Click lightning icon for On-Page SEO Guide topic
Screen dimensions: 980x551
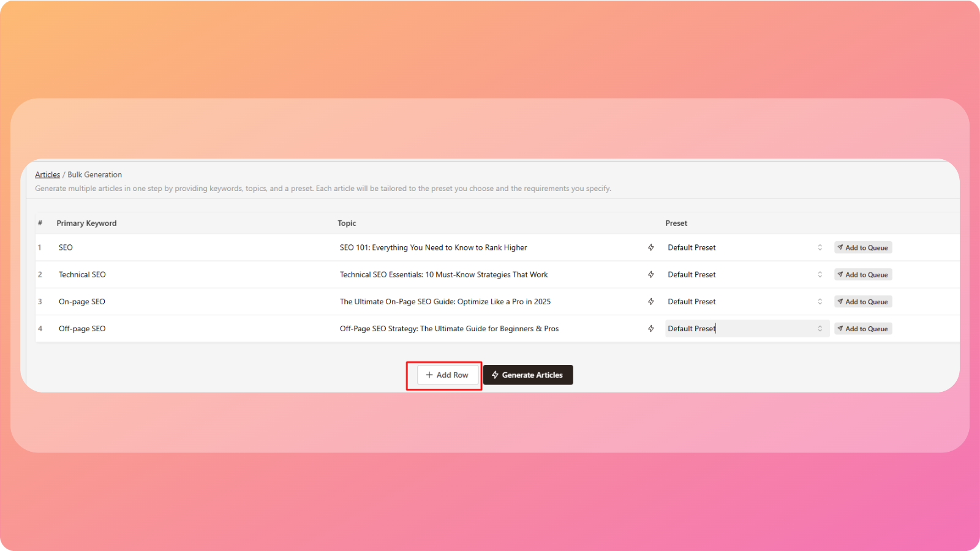650,301
